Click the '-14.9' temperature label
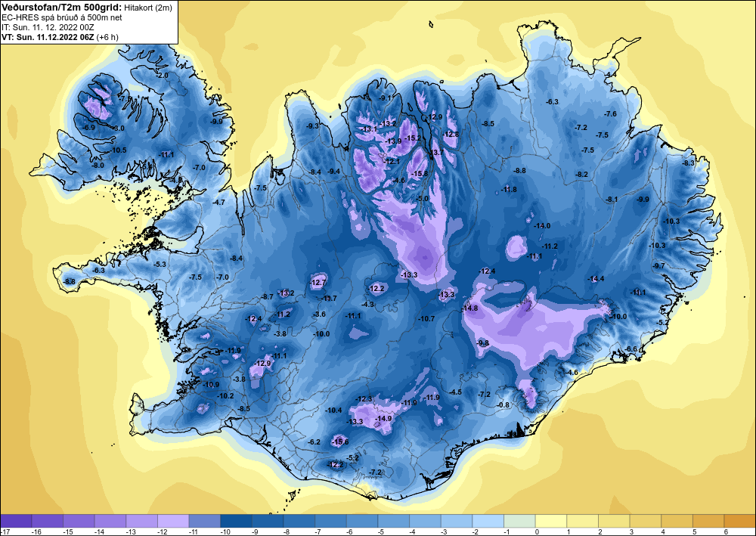The width and height of the screenshot is (756, 536). (x=384, y=418)
